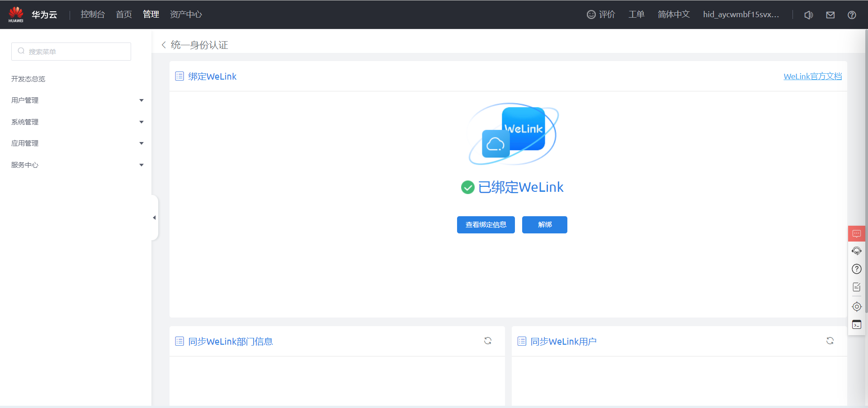Open the red chat message floating icon
The width and height of the screenshot is (868, 408).
(857, 233)
